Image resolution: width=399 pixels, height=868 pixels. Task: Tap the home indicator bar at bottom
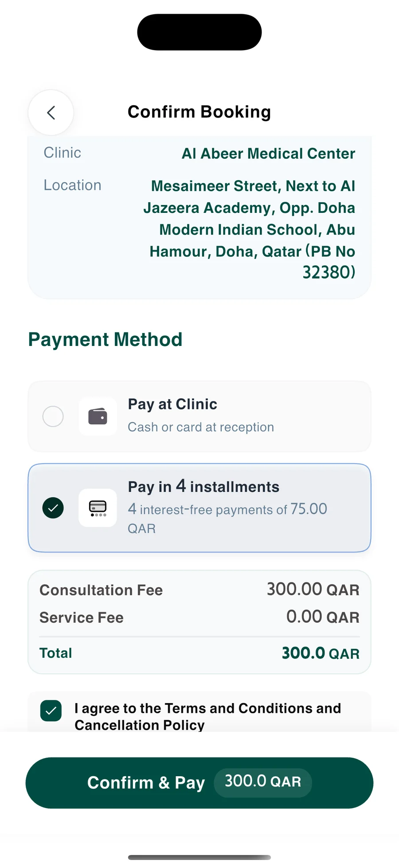[199, 857]
